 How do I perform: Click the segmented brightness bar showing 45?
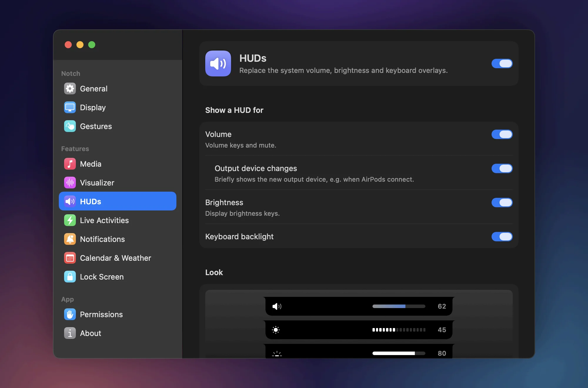pos(399,330)
